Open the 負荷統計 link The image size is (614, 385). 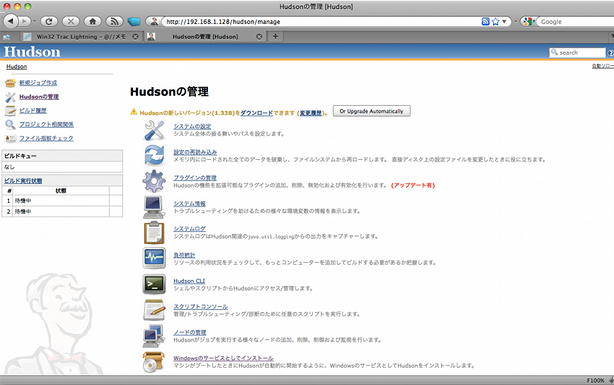coord(184,255)
